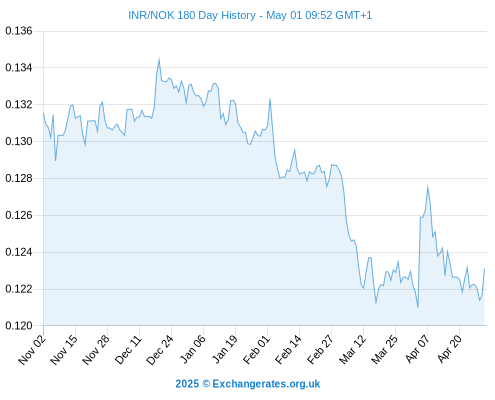This screenshot has height=400, width=495.
Task: Select the Jan 06 x-axis date label
Action: (193, 350)
